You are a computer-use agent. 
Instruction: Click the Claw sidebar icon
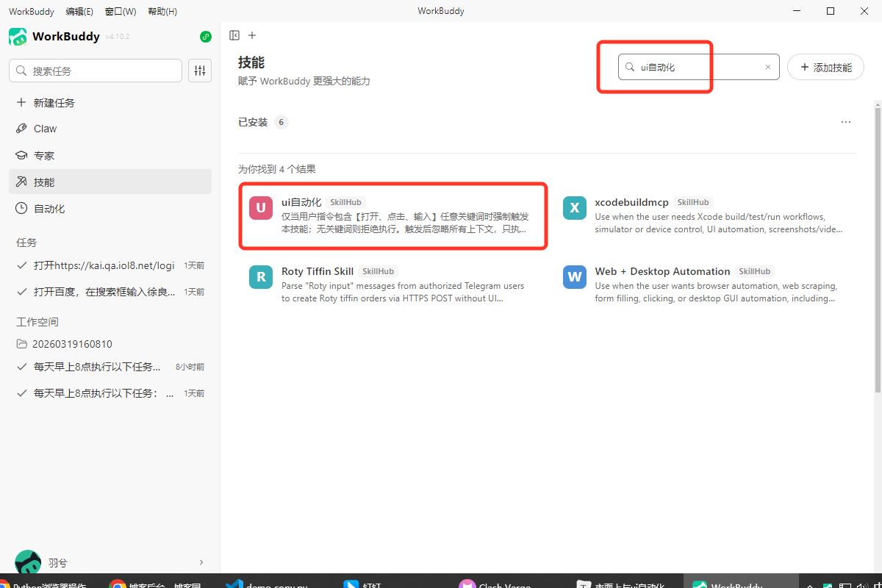tap(21, 129)
